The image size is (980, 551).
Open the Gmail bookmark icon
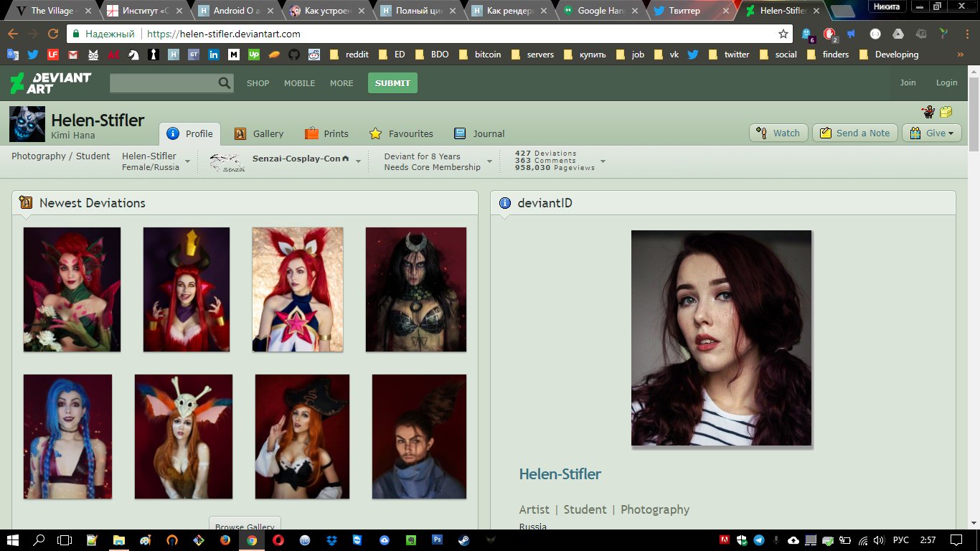(73, 55)
